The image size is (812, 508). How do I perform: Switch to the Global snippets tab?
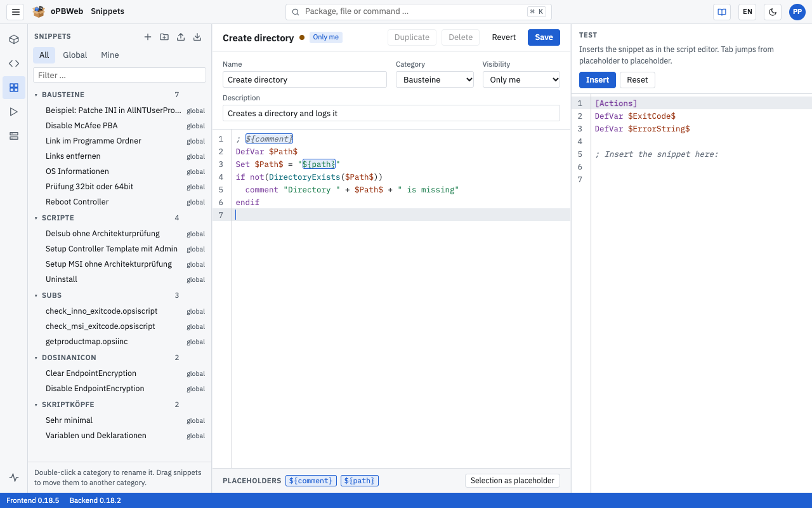[x=75, y=55]
